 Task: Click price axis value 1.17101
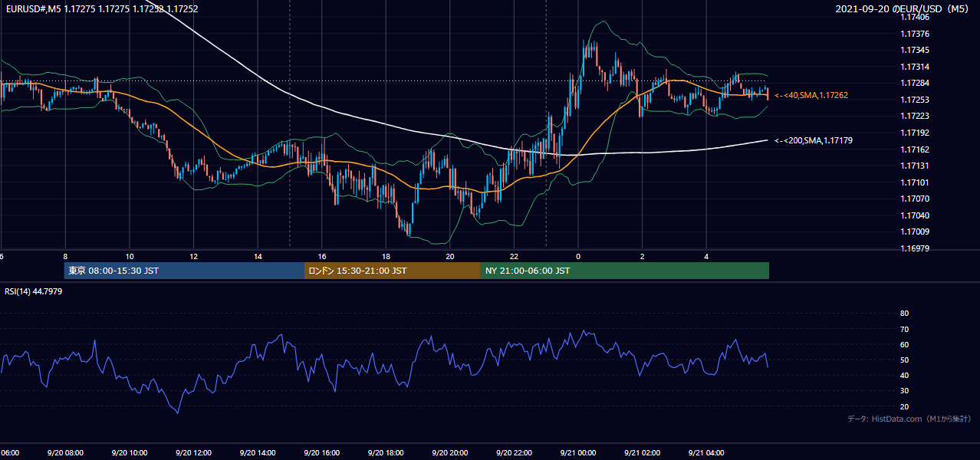(x=915, y=182)
